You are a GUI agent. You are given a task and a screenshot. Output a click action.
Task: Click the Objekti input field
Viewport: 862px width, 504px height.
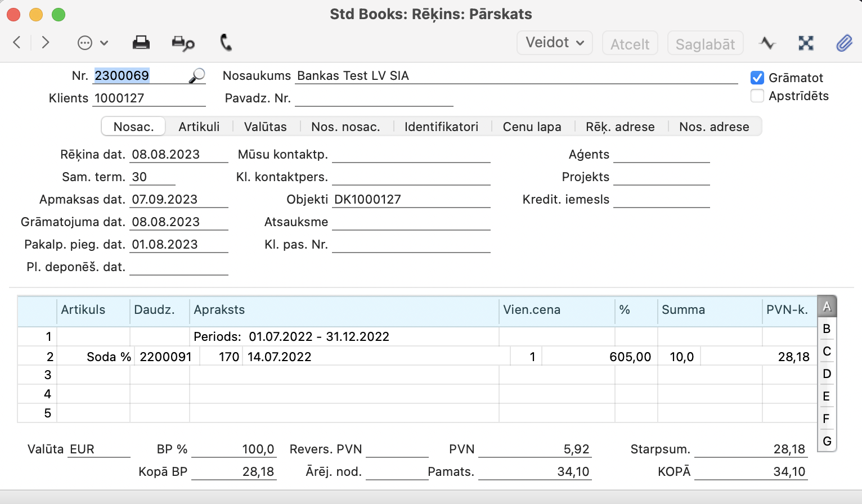[411, 200]
